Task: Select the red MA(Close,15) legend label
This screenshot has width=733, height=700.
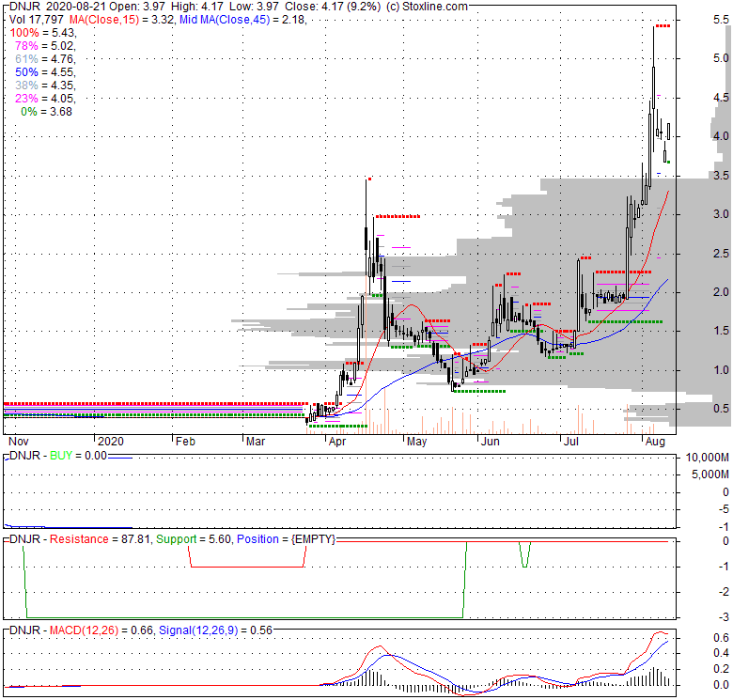Action: coord(104,20)
